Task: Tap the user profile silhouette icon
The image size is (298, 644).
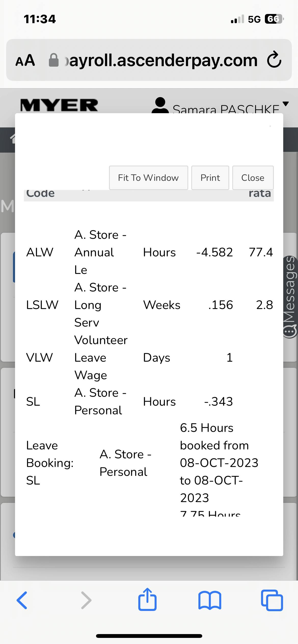Action: pos(160,105)
